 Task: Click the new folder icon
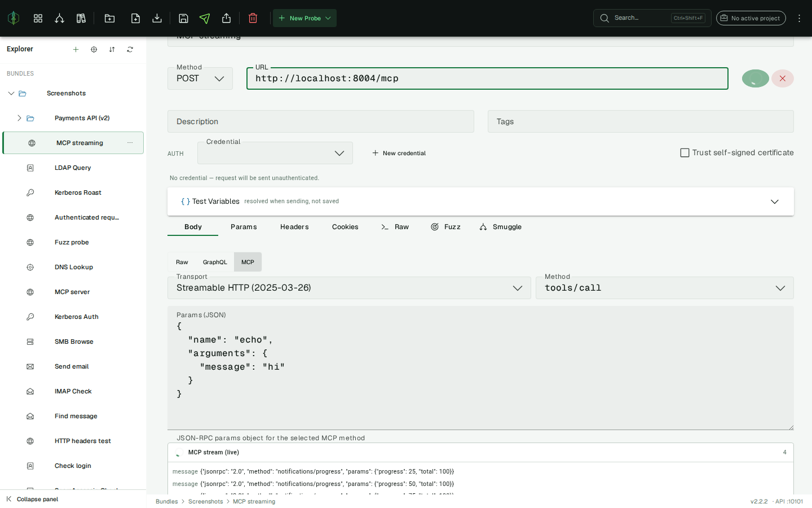point(109,18)
